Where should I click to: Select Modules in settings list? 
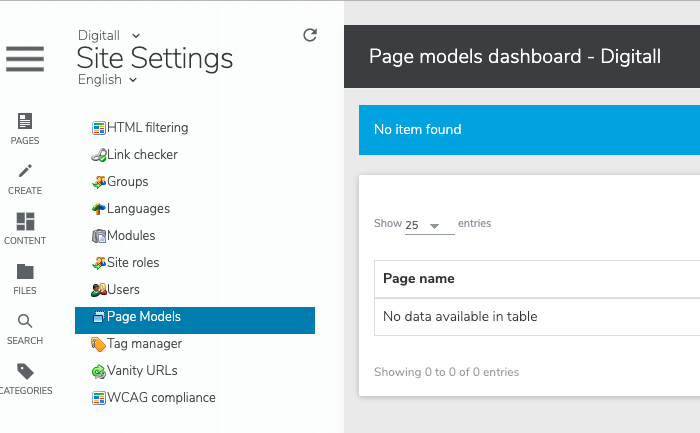coord(131,236)
